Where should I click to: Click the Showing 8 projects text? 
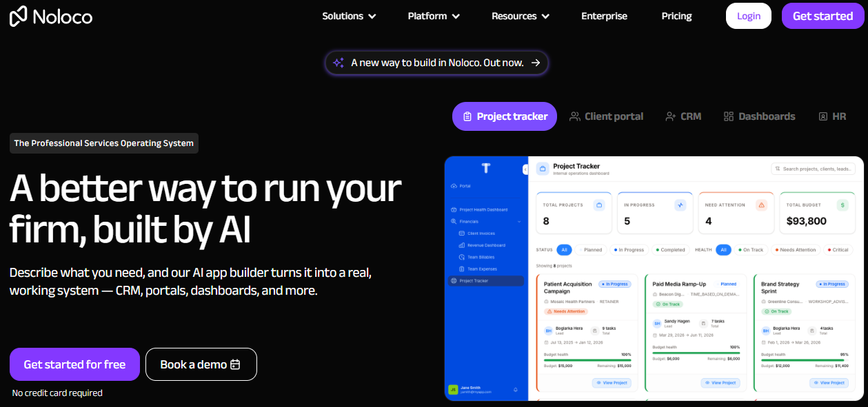click(x=554, y=265)
